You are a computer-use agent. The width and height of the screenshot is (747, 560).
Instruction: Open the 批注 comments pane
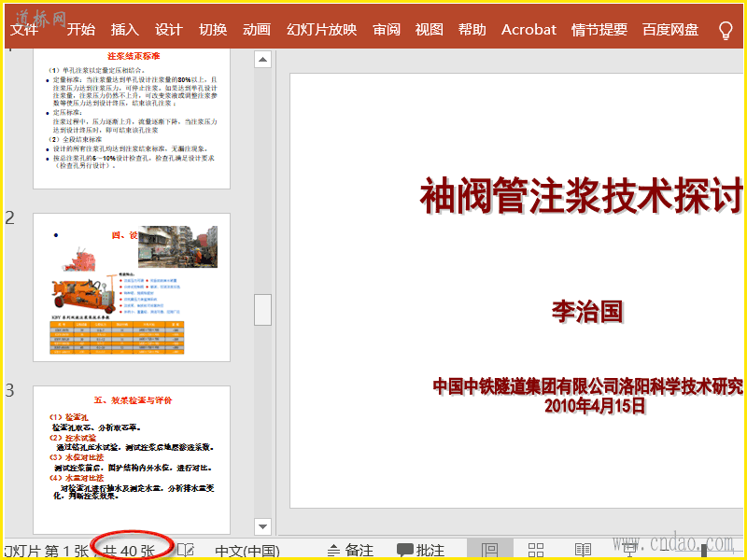coord(421,551)
